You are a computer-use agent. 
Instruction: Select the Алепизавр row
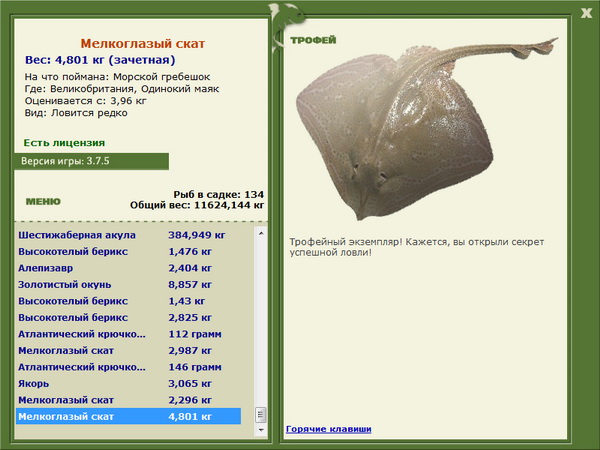tap(129, 268)
